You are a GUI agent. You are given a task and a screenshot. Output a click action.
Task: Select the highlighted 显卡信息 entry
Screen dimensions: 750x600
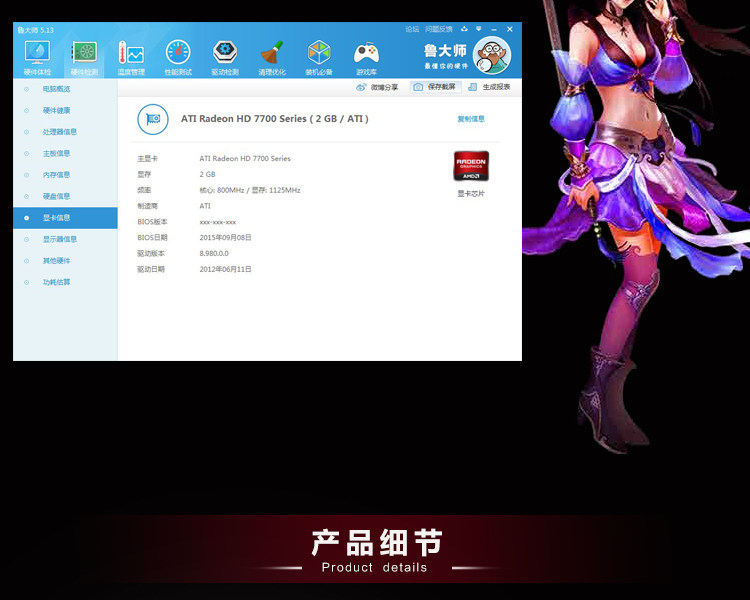[65, 218]
